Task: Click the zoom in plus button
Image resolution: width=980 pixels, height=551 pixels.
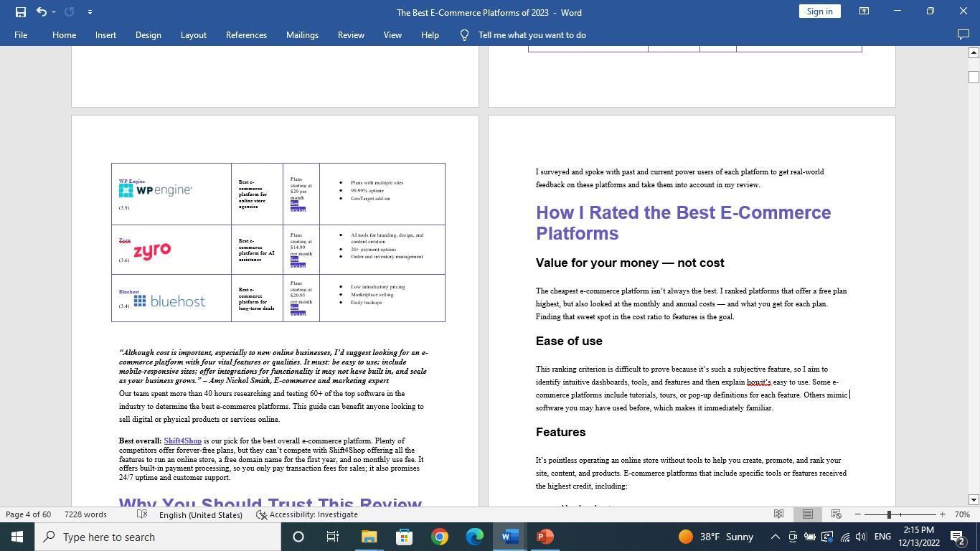Action: 942,514
